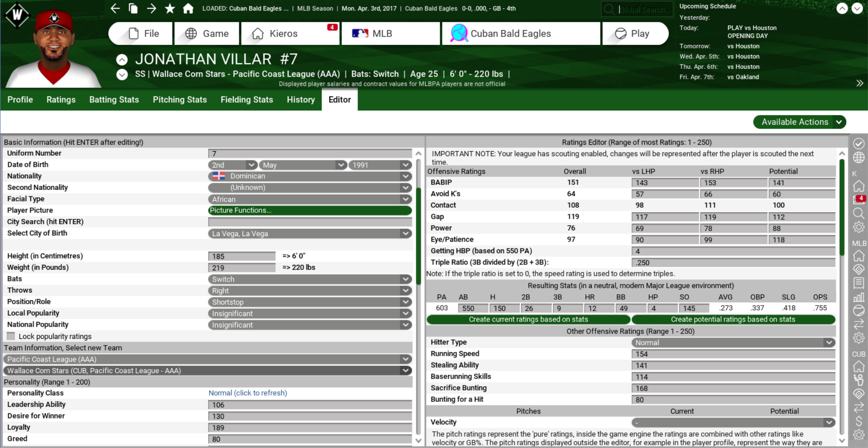Go back with the left arrow icon
Viewport: 868px width, 448px height.
tap(115, 8)
